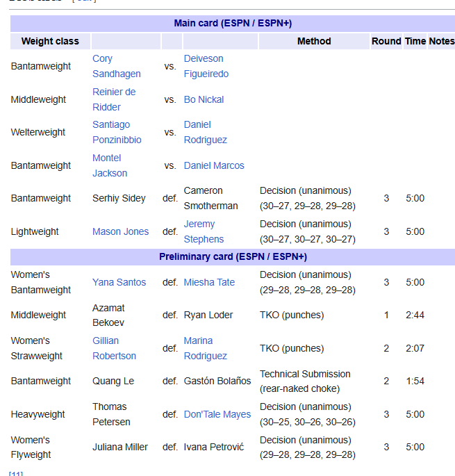Click the Main card (ESPN / ESPN+) header

click(232, 23)
